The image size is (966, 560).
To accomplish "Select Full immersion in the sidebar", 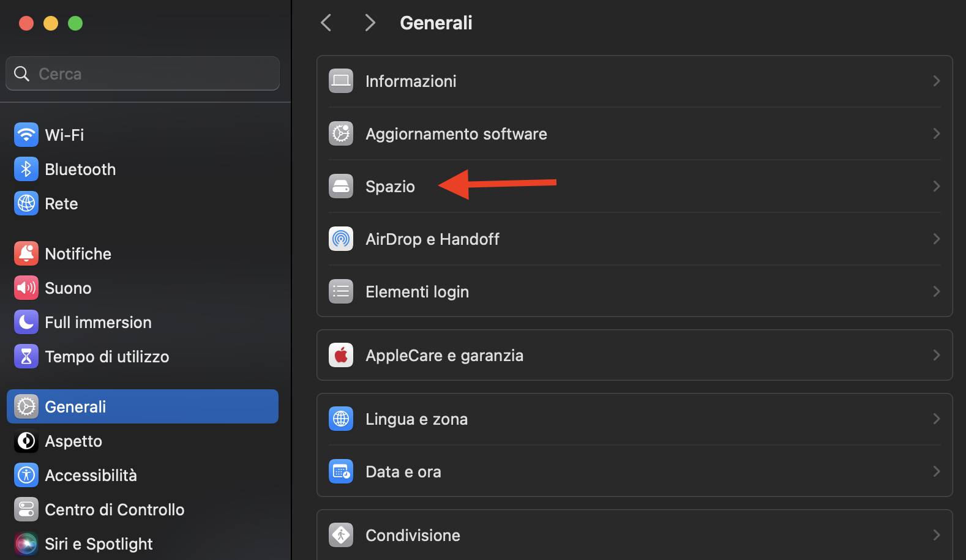I will pyautogui.click(x=143, y=322).
